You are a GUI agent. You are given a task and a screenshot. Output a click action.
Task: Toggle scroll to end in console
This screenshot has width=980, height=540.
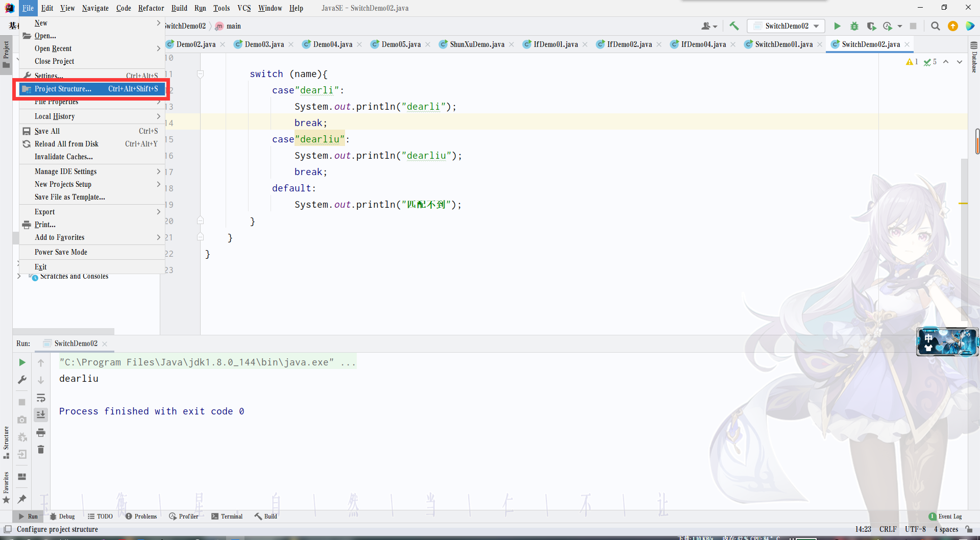pos(41,415)
